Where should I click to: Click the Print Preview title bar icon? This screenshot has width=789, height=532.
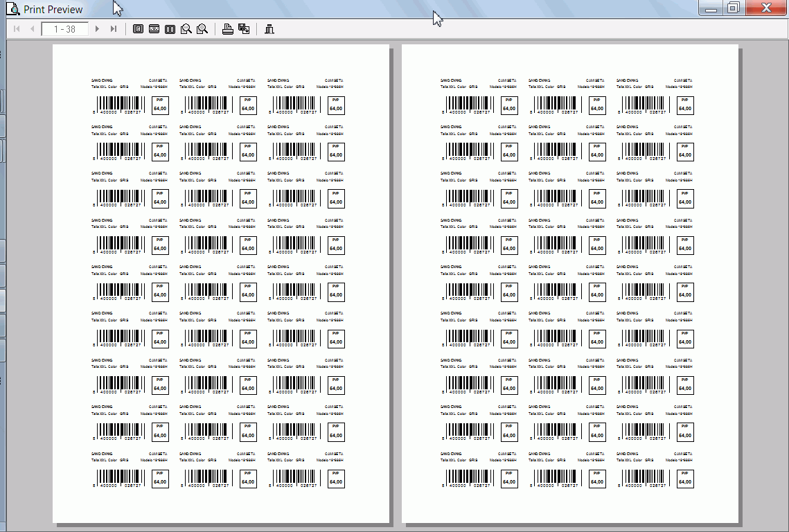click(x=13, y=8)
